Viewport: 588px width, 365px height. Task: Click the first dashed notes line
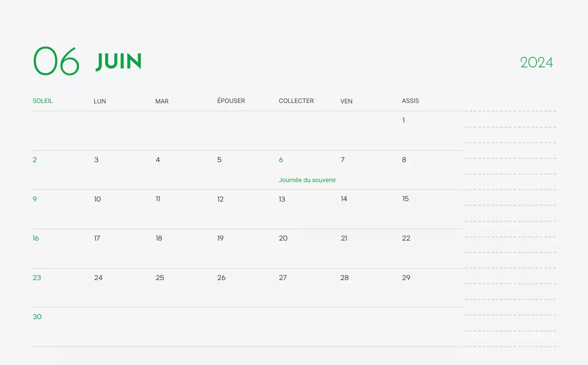coord(510,111)
